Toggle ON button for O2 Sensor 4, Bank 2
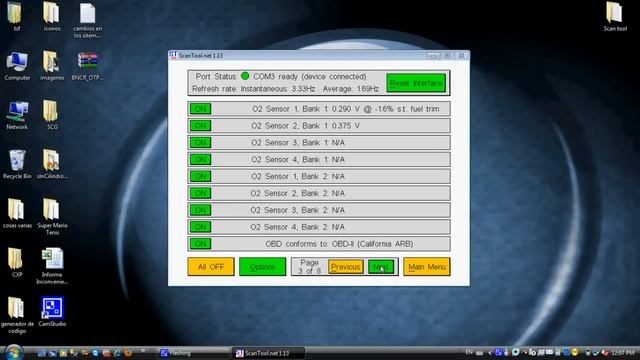Image resolution: width=640 pixels, height=360 pixels. pyautogui.click(x=200, y=227)
